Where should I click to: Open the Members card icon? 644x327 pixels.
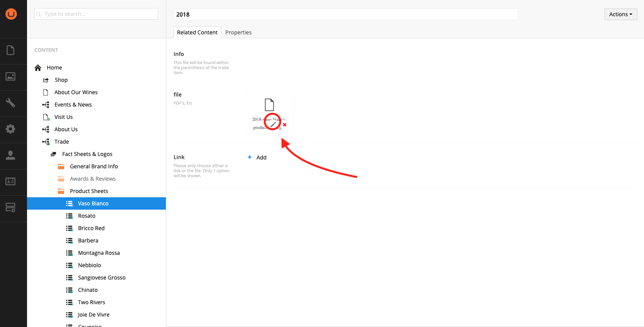coord(10,181)
